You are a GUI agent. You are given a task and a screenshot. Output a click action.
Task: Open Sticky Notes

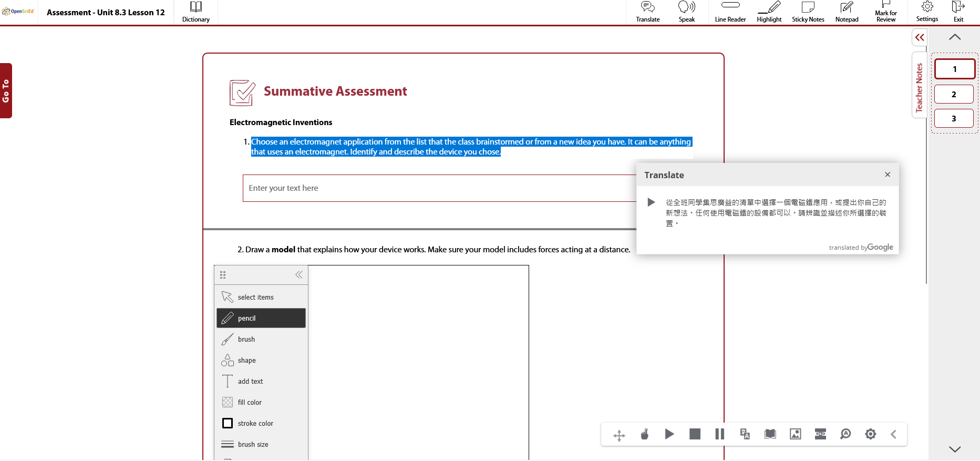(808, 12)
